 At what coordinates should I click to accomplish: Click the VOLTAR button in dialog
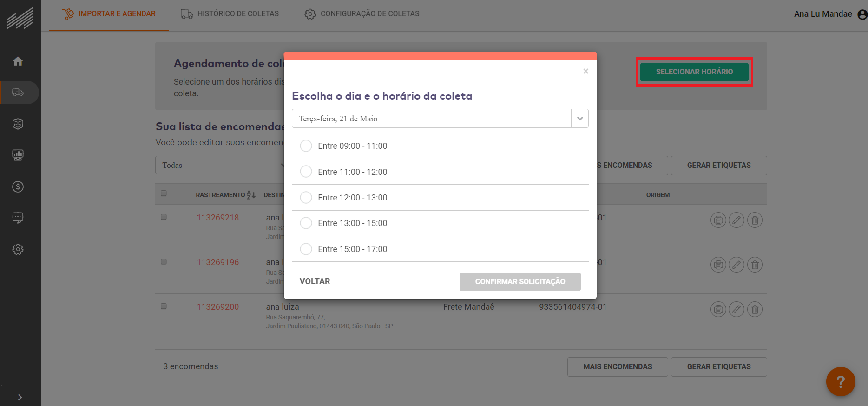tap(315, 281)
